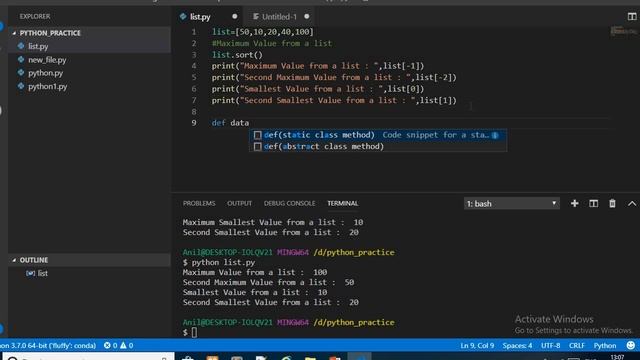Show errors and warnings count in status bar

click(118, 345)
